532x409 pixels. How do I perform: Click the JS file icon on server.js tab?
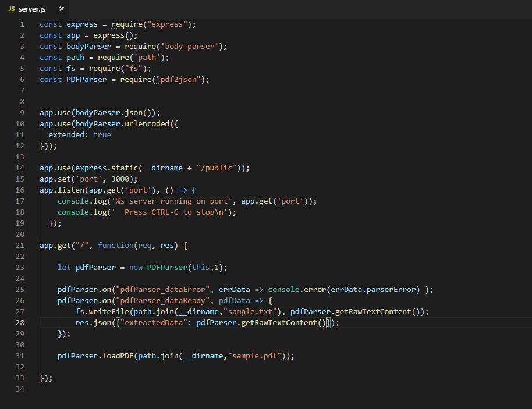tap(12, 9)
